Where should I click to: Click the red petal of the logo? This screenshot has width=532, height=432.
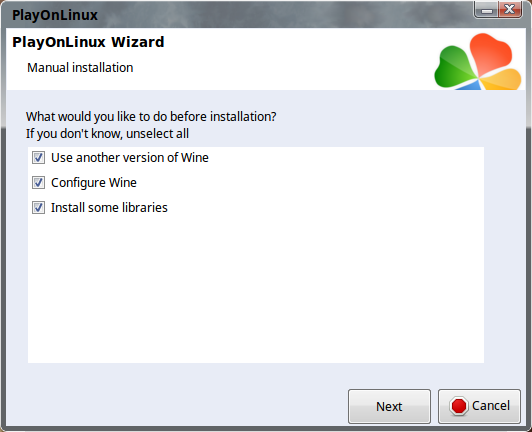click(491, 54)
